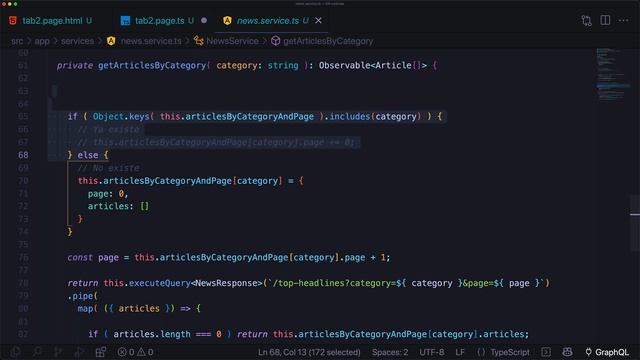Click 'articles.length' on line 82
640x360 pixels.
(x=152, y=334)
